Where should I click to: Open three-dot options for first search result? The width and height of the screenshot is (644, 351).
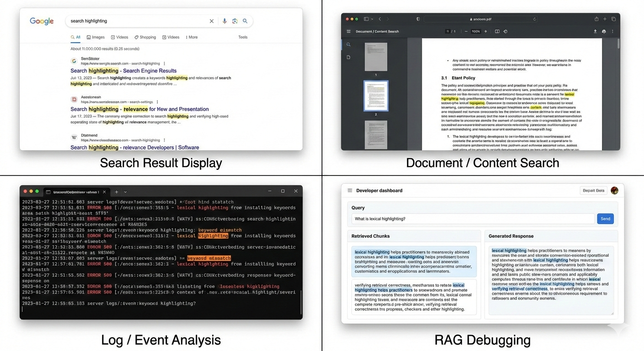pyautogui.click(x=165, y=64)
